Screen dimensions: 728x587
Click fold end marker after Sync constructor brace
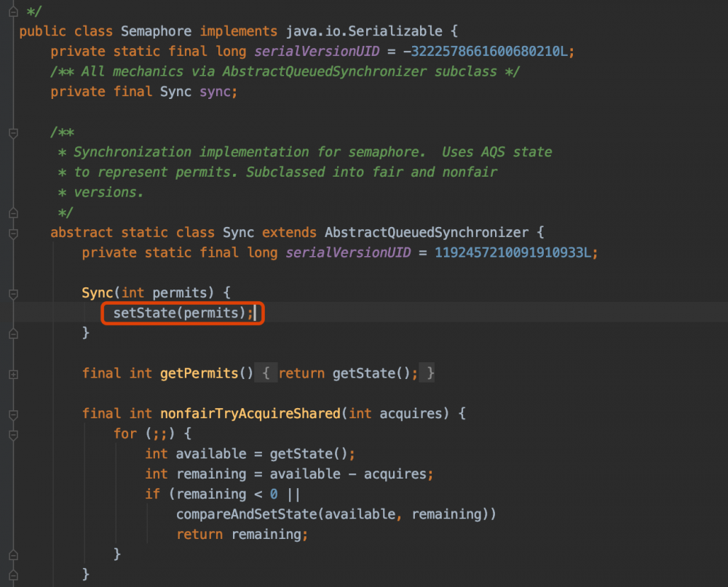(13, 334)
